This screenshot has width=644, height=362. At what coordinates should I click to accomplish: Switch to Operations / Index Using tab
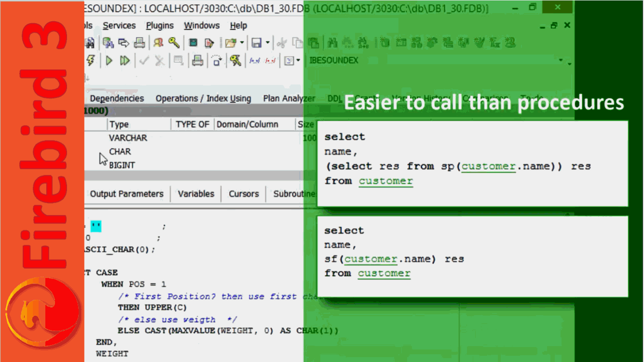203,98
